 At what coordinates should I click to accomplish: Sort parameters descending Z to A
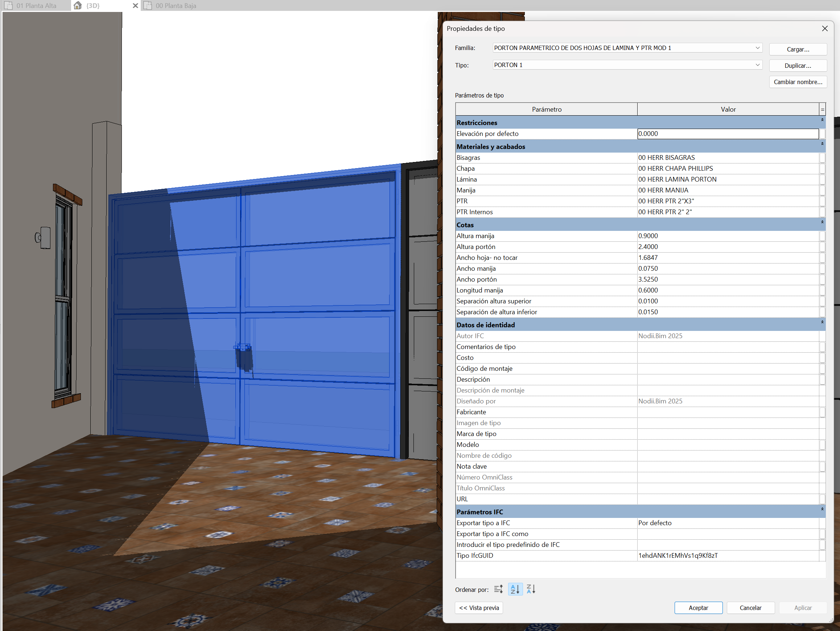(531, 589)
